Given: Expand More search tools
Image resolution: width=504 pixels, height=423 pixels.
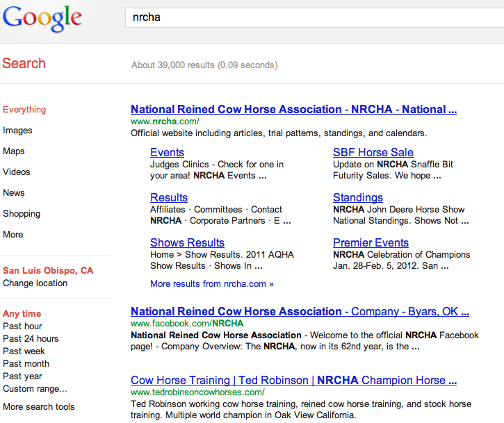Looking at the screenshot, I should (x=39, y=407).
